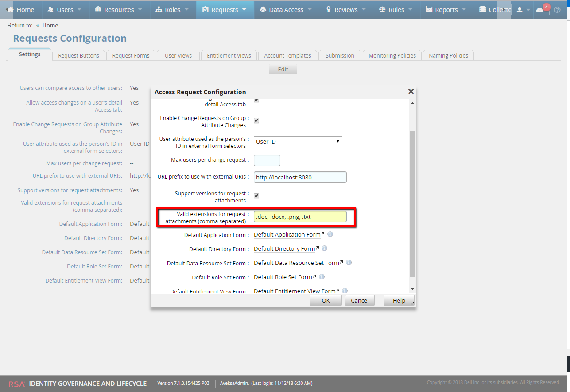Image resolution: width=570 pixels, height=392 pixels.
Task: Dismiss the dialog with Cancel
Action: pos(359,300)
